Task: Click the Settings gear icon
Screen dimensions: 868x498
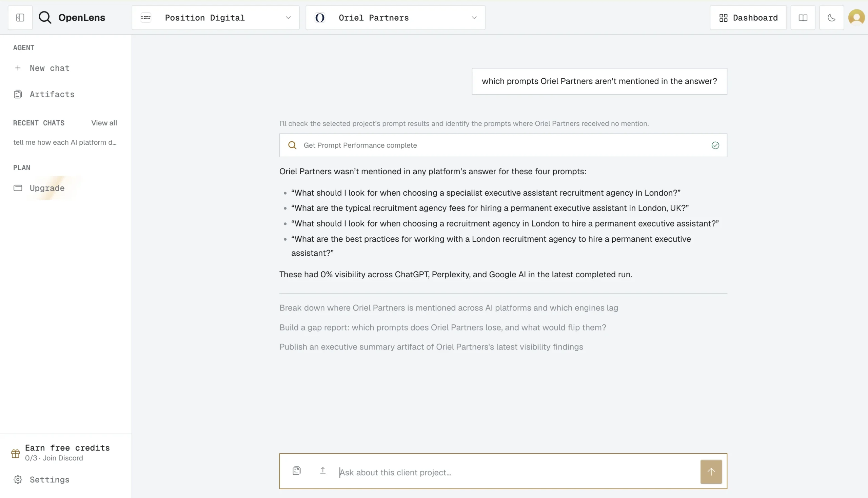Action: [x=18, y=480]
